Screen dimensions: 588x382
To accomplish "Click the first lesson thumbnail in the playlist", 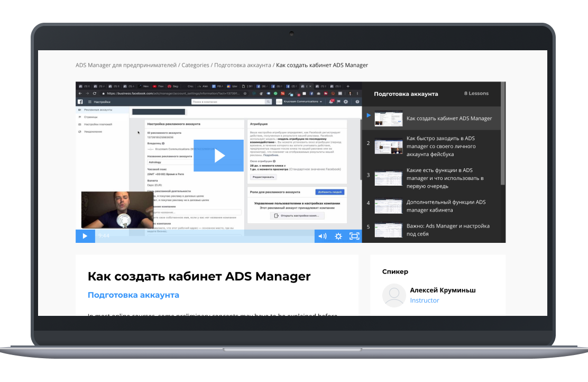I will [x=389, y=118].
